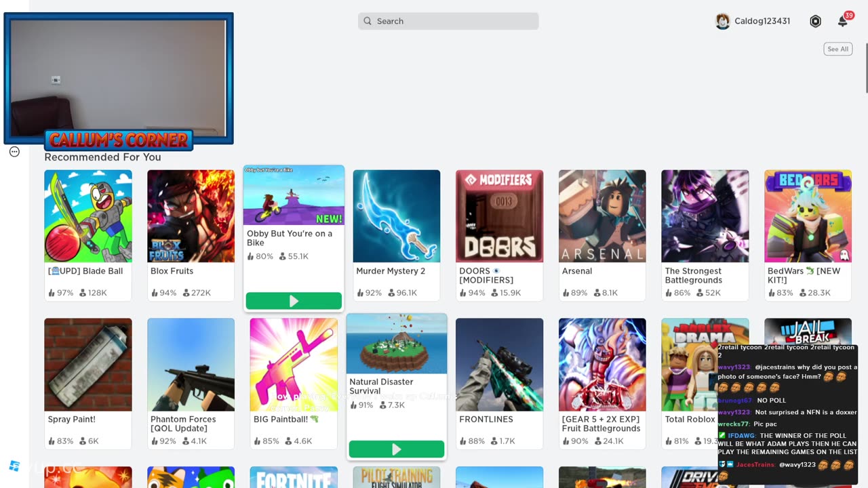Open the BedWars game thumbnail
The image size is (868, 488).
808,216
